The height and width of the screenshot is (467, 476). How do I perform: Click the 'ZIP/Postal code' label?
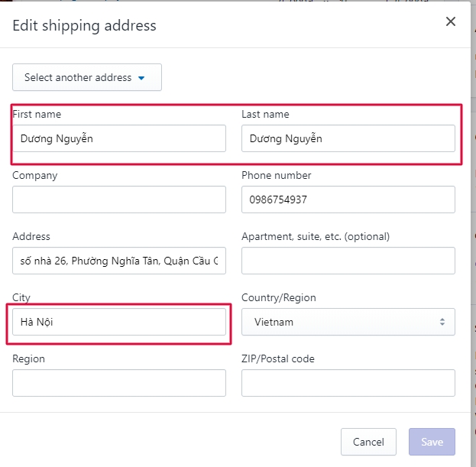tap(277, 358)
